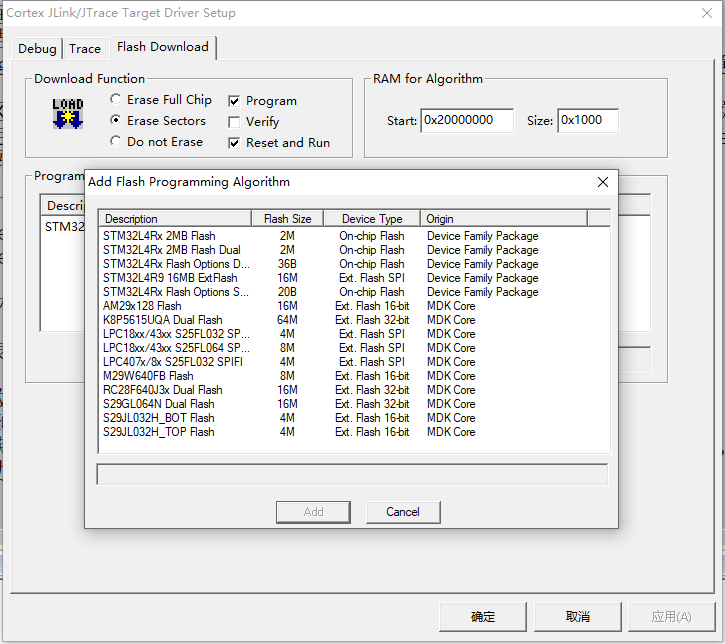
Task: Close the Add Flash Programming Algorithm dialog
Action: [602, 182]
